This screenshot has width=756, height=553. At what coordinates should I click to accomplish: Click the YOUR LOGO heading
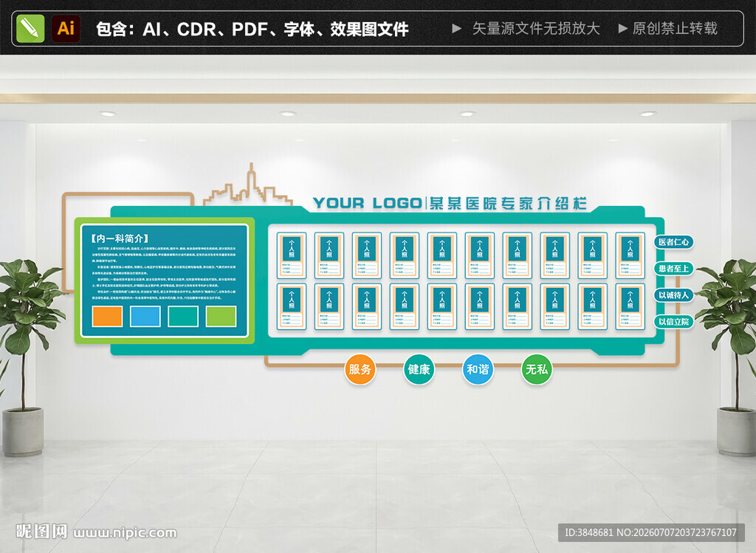coord(368,203)
